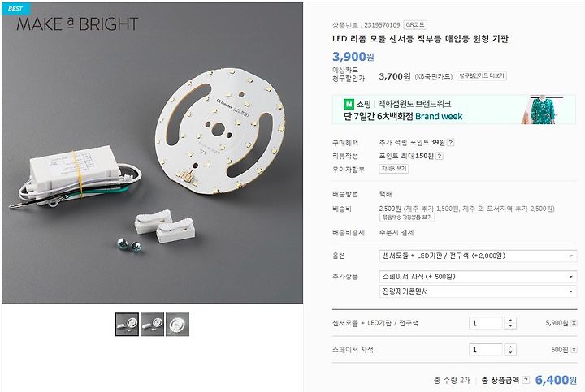The width and height of the screenshot is (585, 392).
Task: Click the 묶음배송 가능상품 보기 button
Action: click(407, 218)
